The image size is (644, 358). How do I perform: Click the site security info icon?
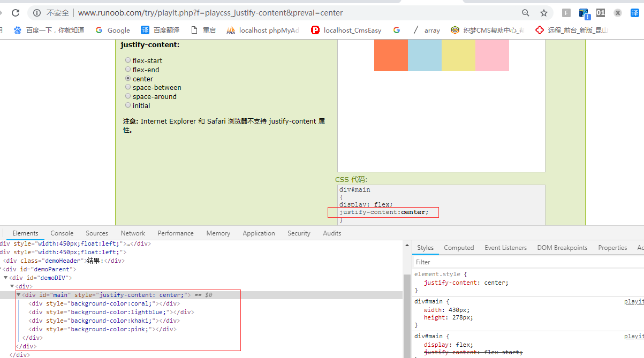coord(36,13)
